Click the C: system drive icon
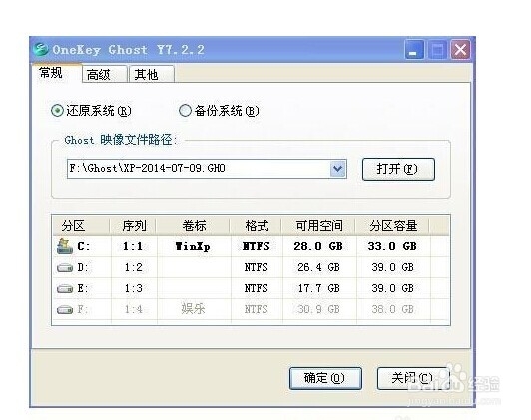 [x=65, y=246]
